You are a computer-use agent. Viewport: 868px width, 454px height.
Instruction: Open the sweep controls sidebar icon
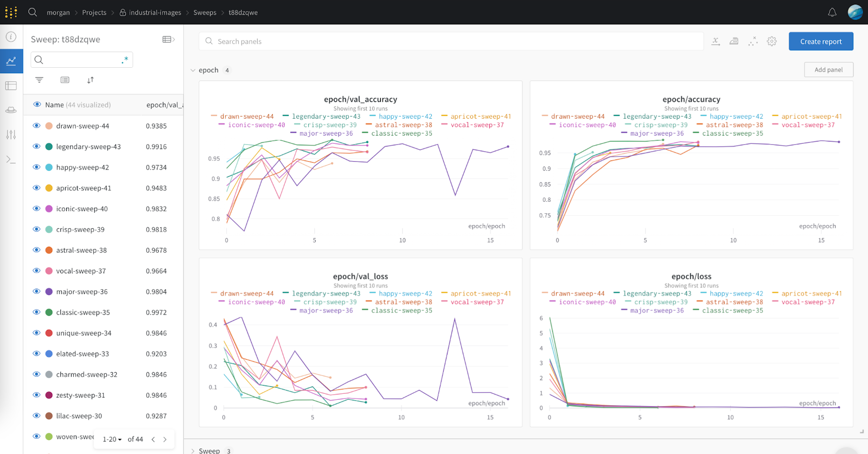[11, 110]
